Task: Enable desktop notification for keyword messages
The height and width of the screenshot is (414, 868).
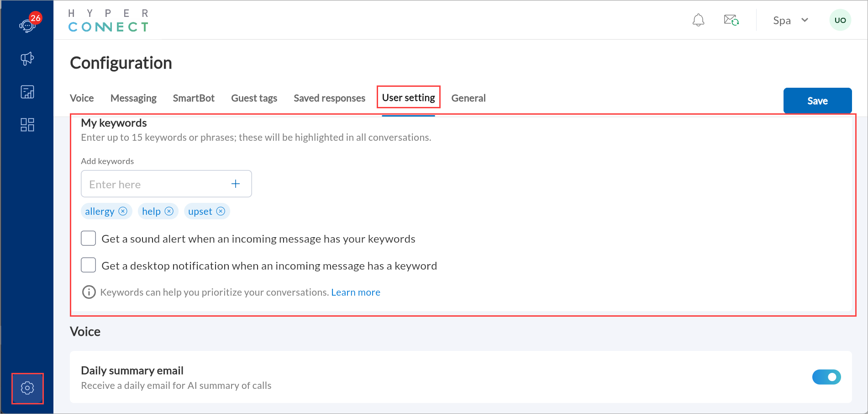Action: [x=88, y=265]
